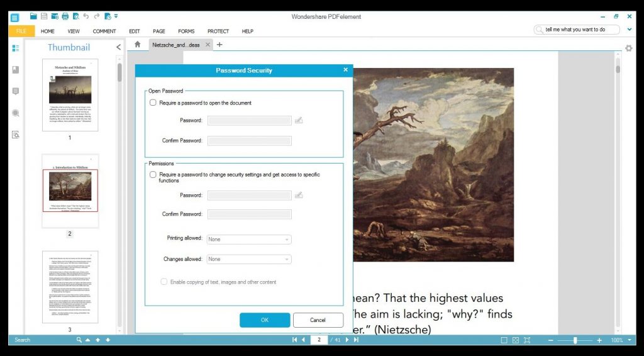This screenshot has height=356, width=644.
Task: Open the 'Printing allowed' dropdown
Action: coord(249,240)
